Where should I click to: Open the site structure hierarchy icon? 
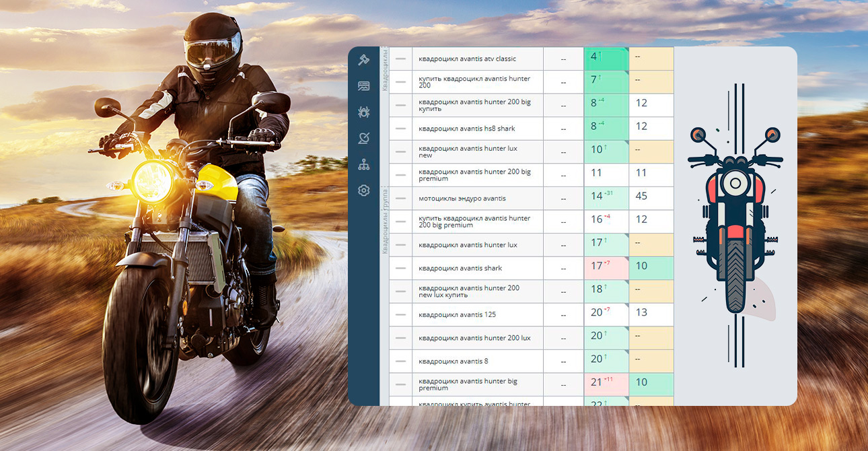pos(364,165)
